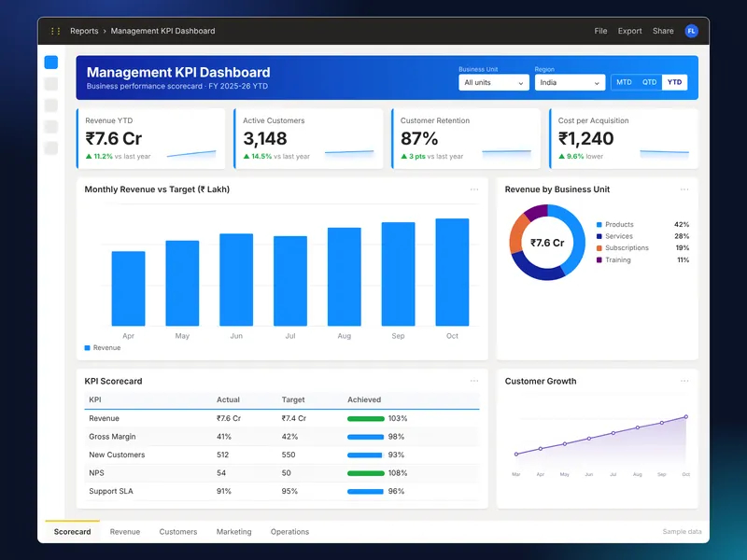
Task: Click the Support SLA 96% progress bar
Action: coord(365,492)
